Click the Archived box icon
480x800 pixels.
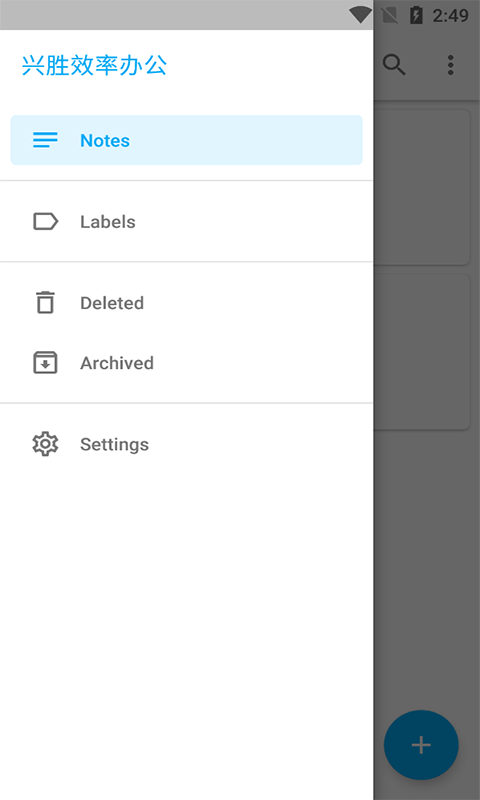pyautogui.click(x=45, y=363)
